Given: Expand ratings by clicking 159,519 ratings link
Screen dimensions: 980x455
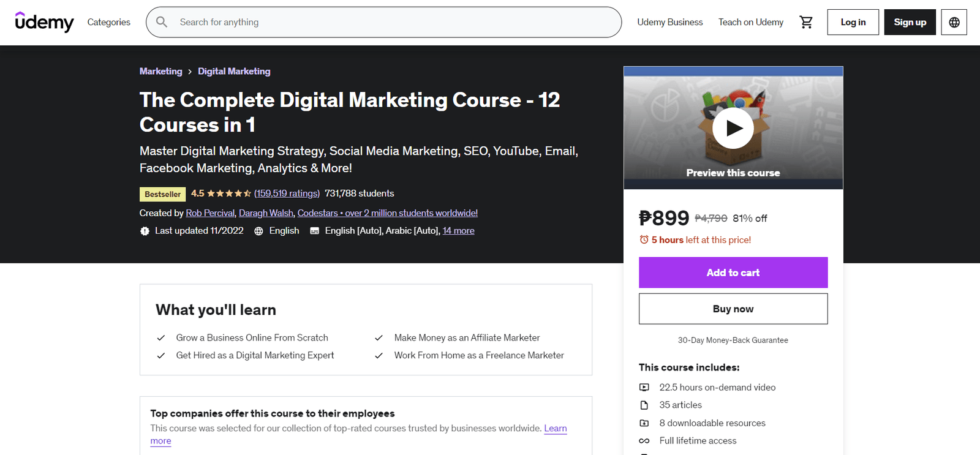Looking at the screenshot, I should tap(287, 194).
